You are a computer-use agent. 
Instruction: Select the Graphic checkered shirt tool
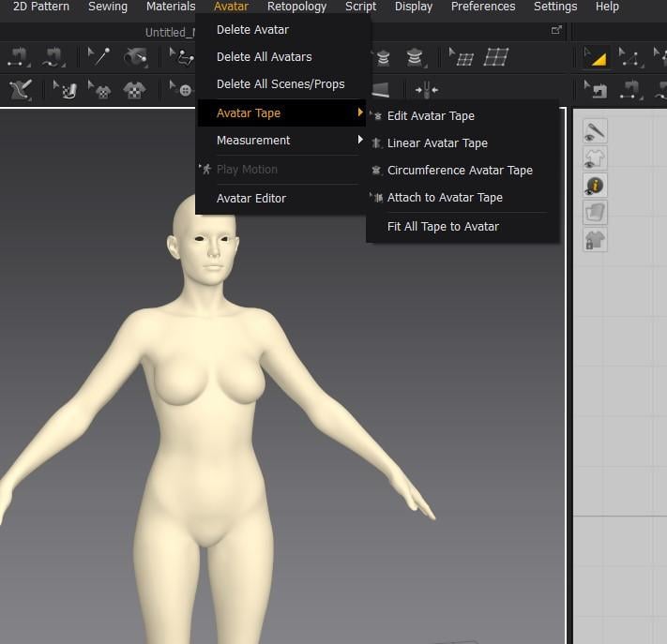pyautogui.click(x=134, y=90)
